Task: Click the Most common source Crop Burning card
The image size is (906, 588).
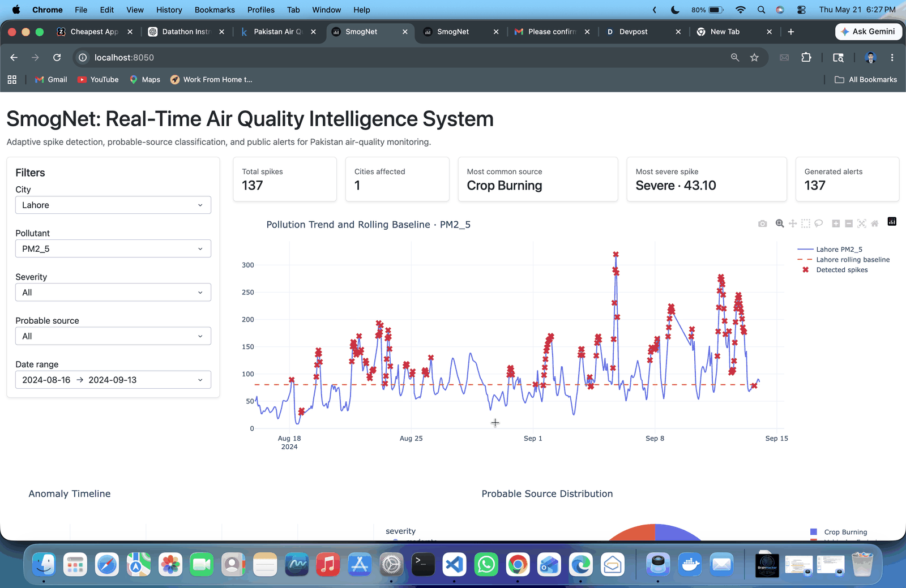Action: tap(538, 179)
